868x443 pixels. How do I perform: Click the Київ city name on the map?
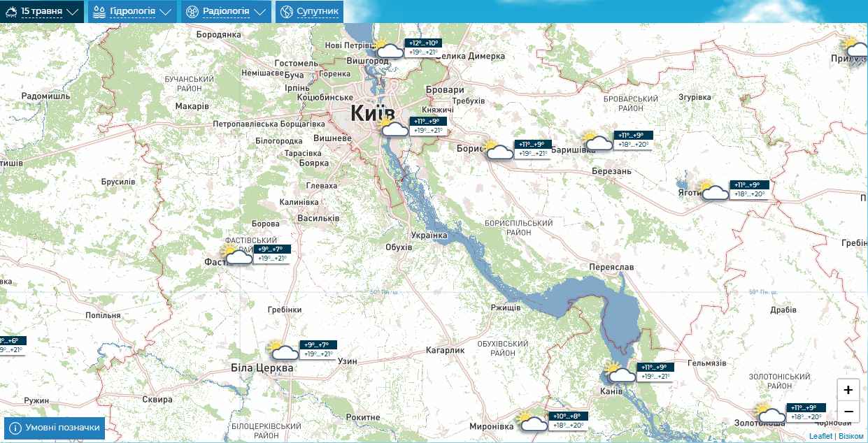(x=371, y=112)
